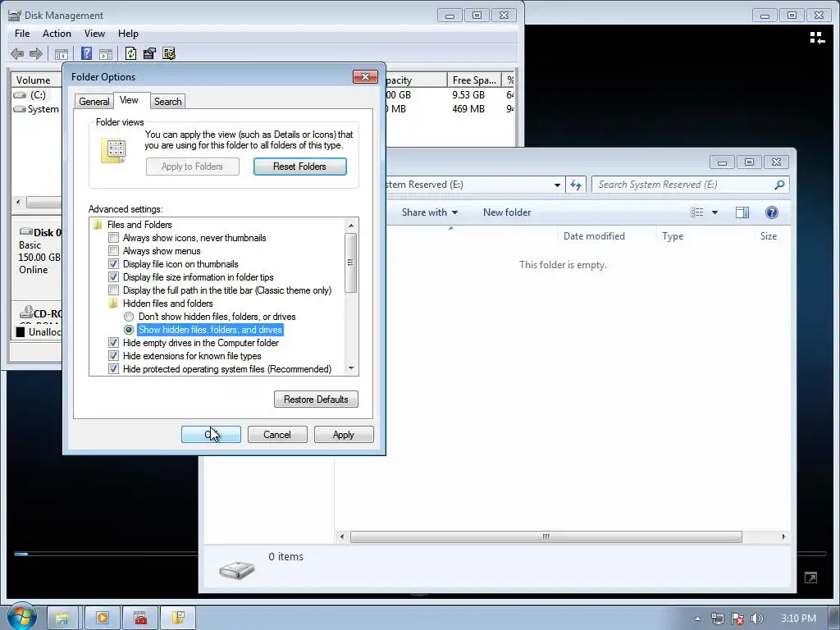Click the network icon in the system tray
Screen dimensions: 840x630
pos(717,619)
